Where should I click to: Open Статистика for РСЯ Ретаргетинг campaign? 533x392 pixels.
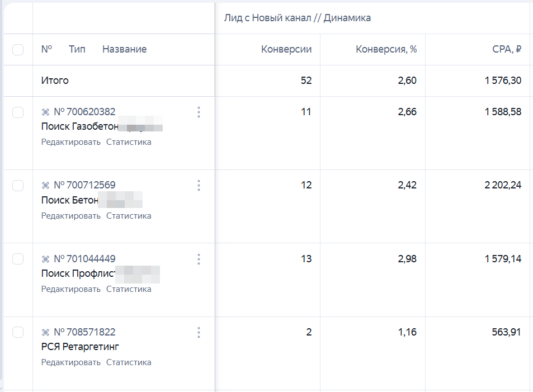click(129, 362)
